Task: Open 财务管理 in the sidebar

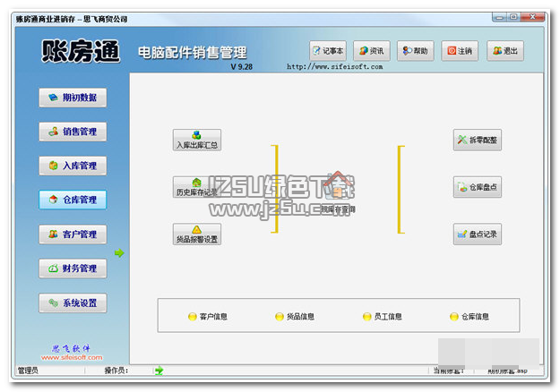Action: coord(73,268)
